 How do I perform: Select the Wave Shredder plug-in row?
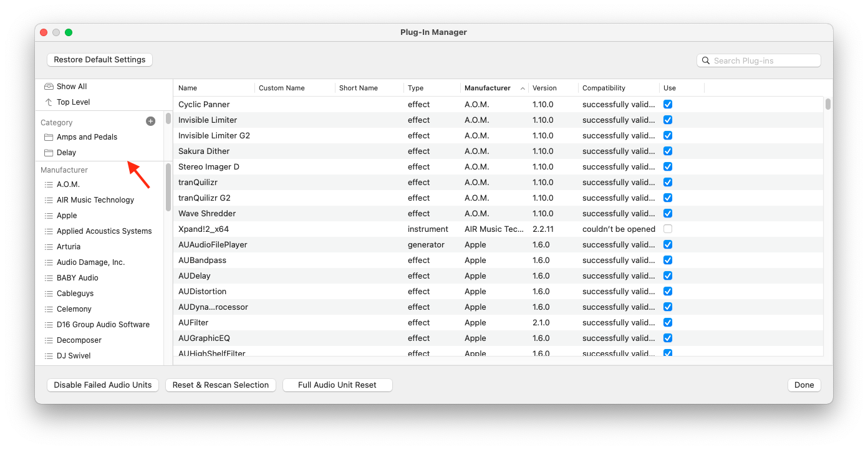click(x=499, y=213)
